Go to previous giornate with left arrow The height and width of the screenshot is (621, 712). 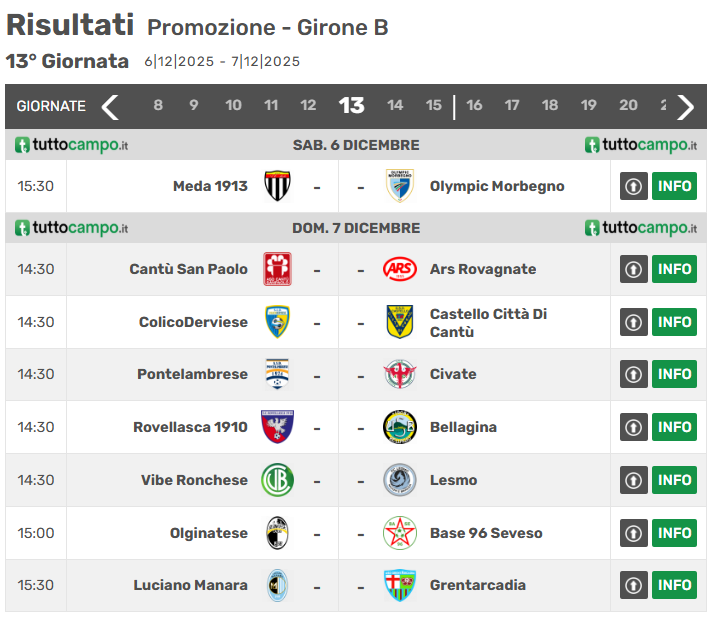(110, 106)
